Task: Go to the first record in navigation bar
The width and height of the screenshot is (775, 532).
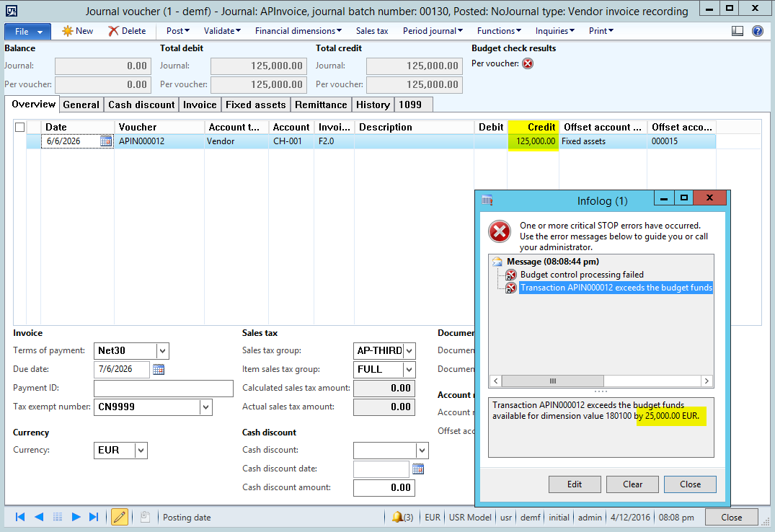Action: pos(20,517)
